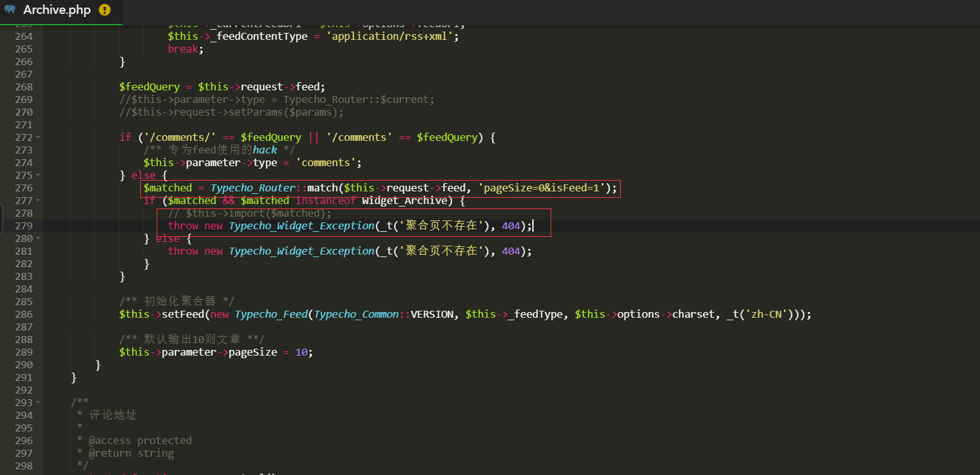The width and height of the screenshot is (980, 475).
Task: Fold the else block at line 275
Action: 39,176
